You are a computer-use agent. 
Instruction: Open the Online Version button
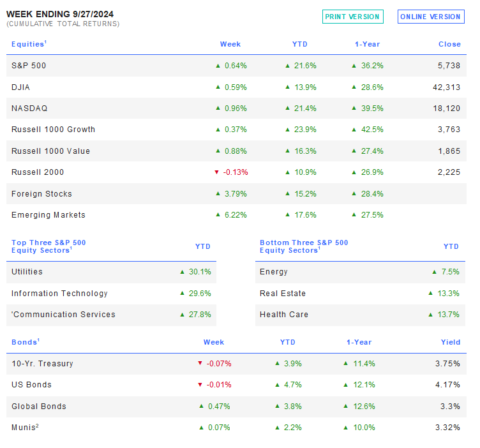(x=431, y=17)
